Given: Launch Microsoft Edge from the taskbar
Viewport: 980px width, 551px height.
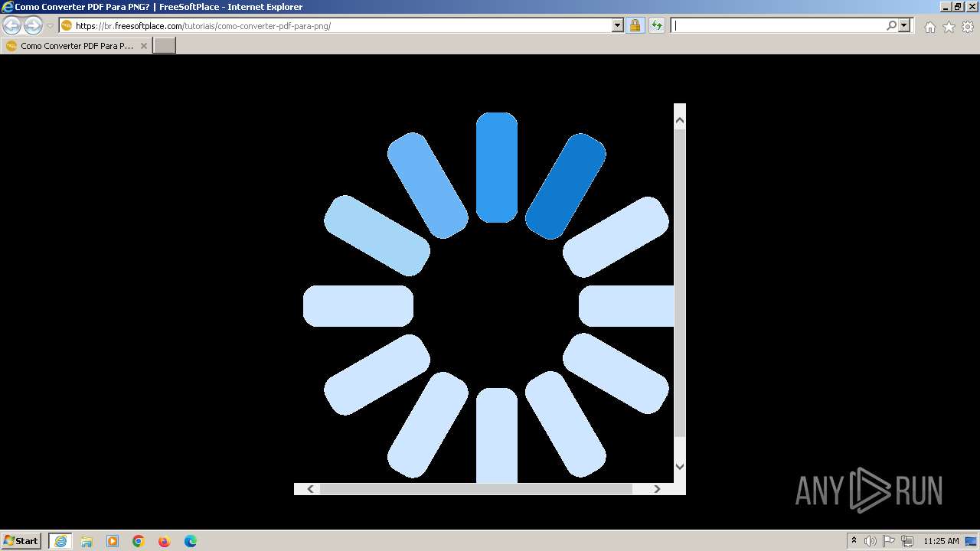Looking at the screenshot, I should 191,541.
